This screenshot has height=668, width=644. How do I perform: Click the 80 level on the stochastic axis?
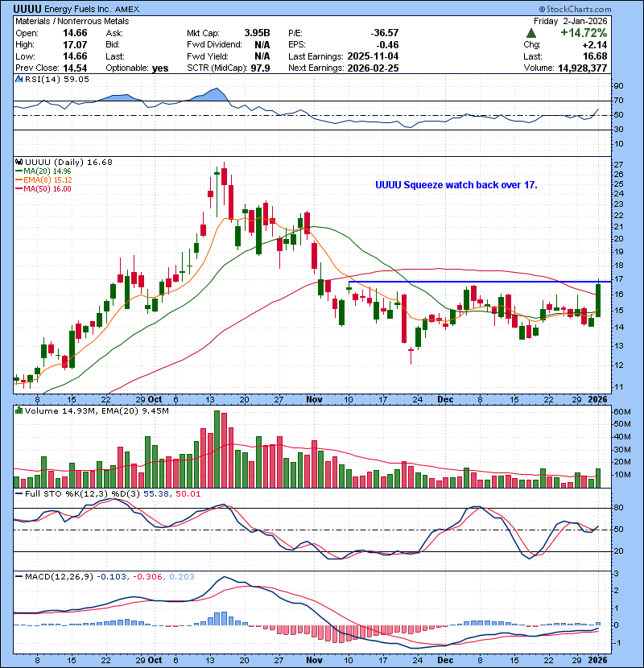coord(618,507)
